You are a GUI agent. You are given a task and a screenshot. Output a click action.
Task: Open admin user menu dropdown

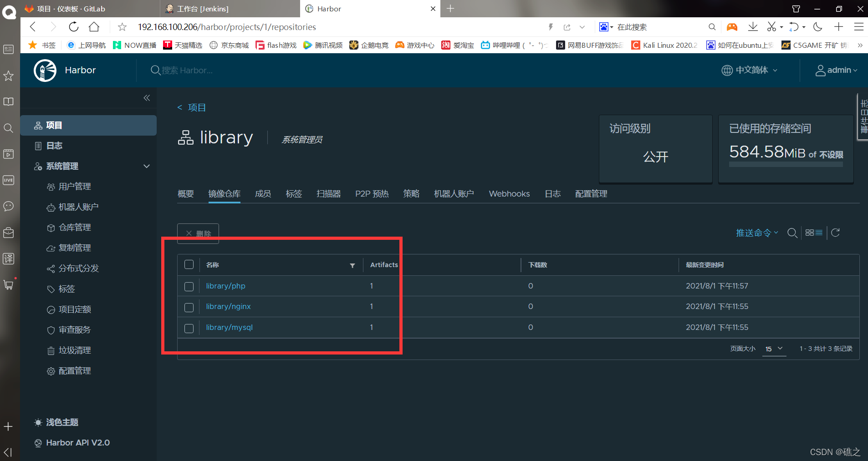tap(836, 70)
